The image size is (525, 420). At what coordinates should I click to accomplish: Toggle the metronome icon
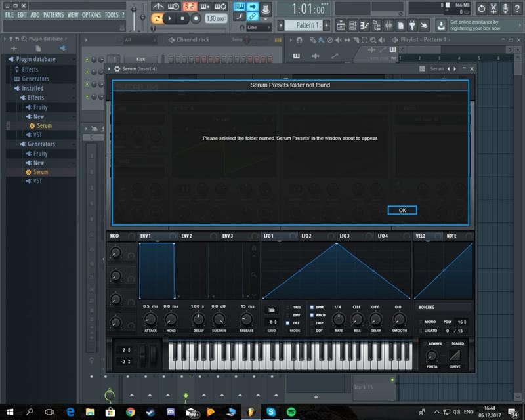157,6
